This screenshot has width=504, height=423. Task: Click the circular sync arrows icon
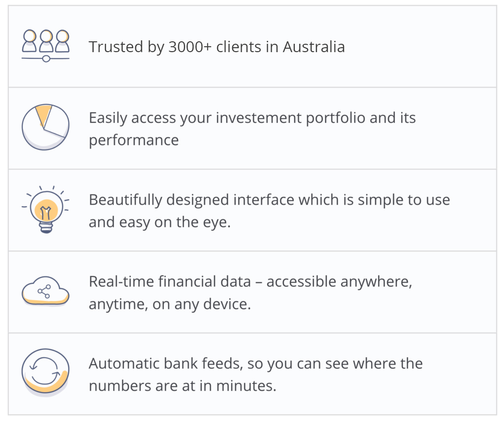[x=45, y=372]
